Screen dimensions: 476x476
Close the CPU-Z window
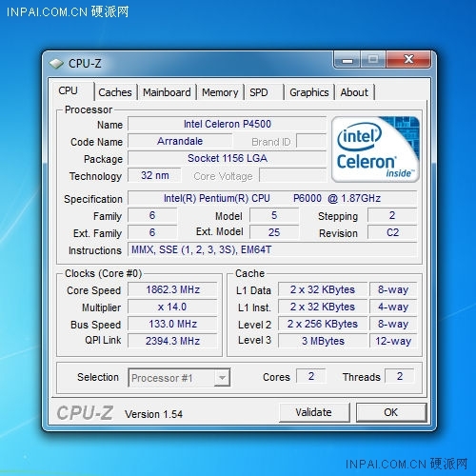click(408, 59)
